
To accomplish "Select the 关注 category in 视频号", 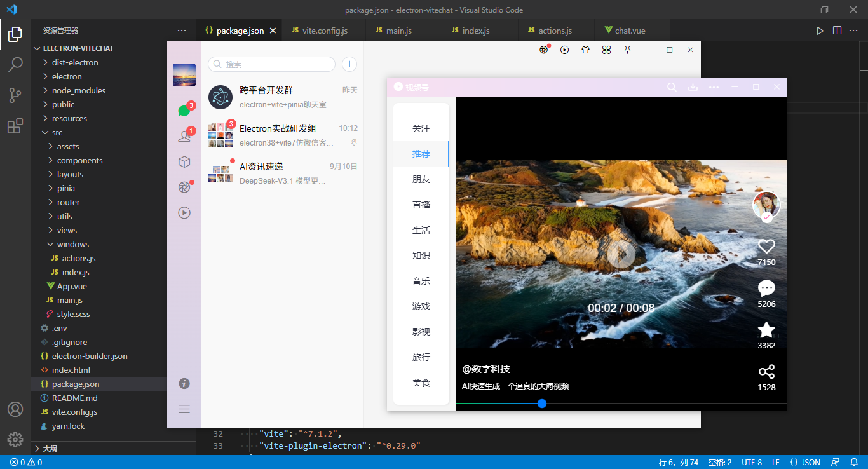I will 421,128.
